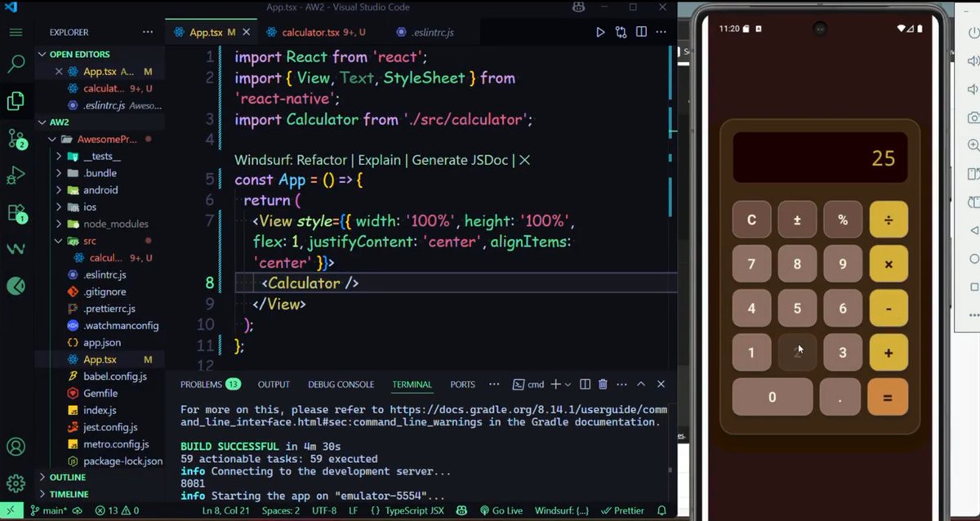Viewport: 980px width, 521px height.
Task: Open babel.config.js in the file tree
Action: coord(114,376)
